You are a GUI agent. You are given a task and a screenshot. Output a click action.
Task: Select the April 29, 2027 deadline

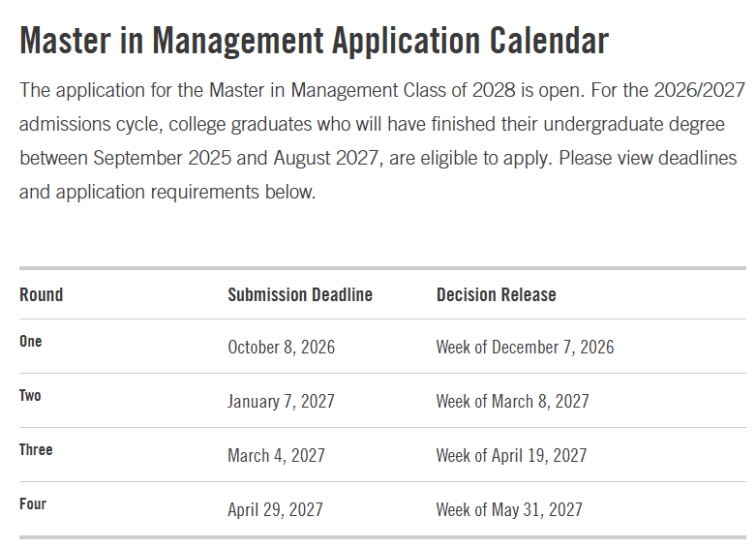point(275,509)
